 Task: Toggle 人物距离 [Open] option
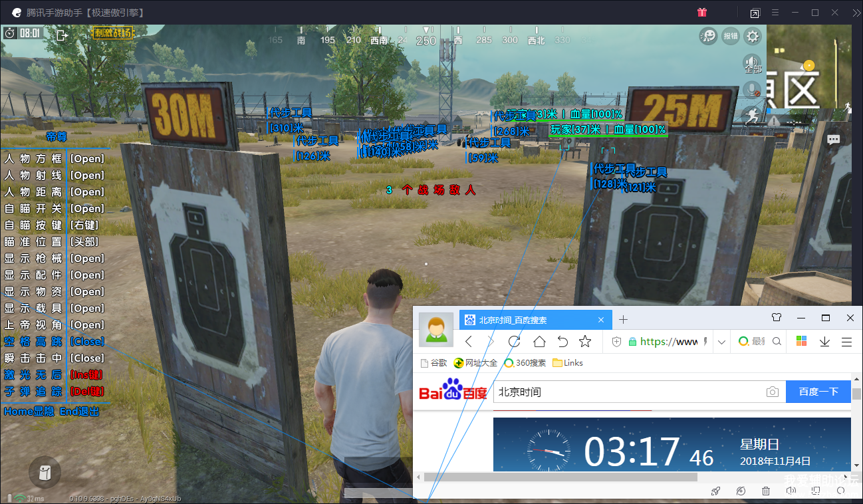(54, 192)
